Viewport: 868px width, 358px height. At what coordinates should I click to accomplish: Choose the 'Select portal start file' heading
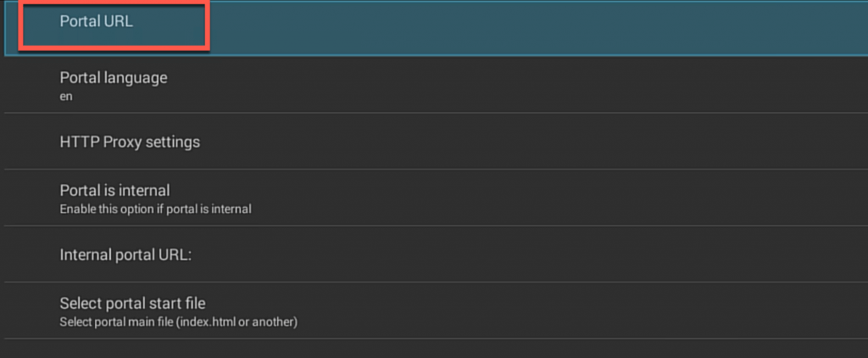click(133, 303)
